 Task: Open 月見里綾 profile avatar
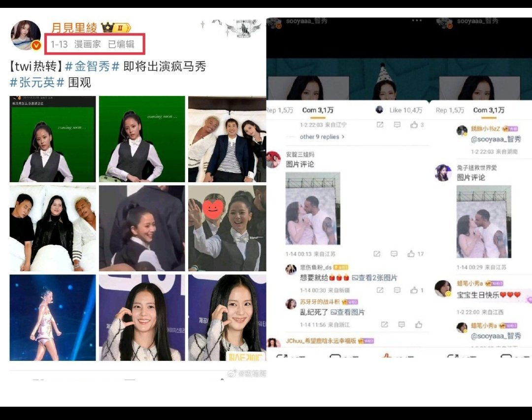(x=26, y=35)
